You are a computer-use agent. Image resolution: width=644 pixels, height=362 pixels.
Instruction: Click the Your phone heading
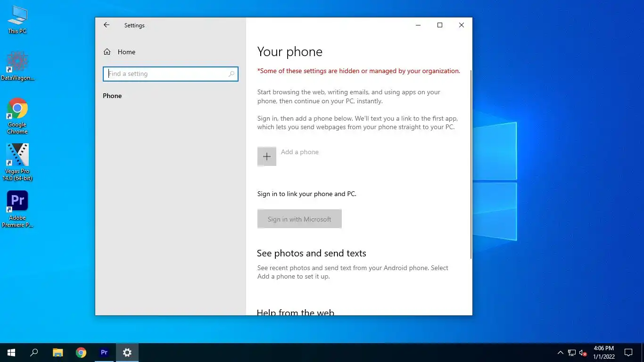[290, 52]
